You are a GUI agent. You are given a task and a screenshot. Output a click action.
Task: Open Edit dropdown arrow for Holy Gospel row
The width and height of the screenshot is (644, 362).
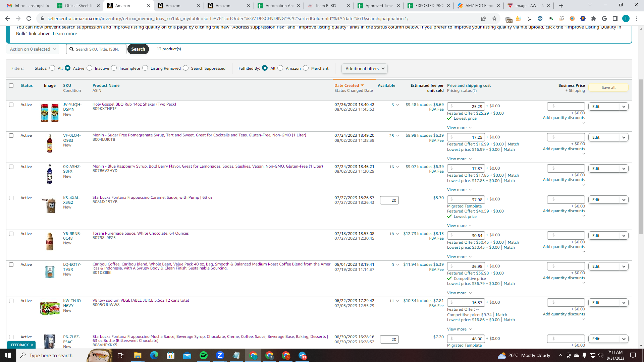(x=624, y=107)
